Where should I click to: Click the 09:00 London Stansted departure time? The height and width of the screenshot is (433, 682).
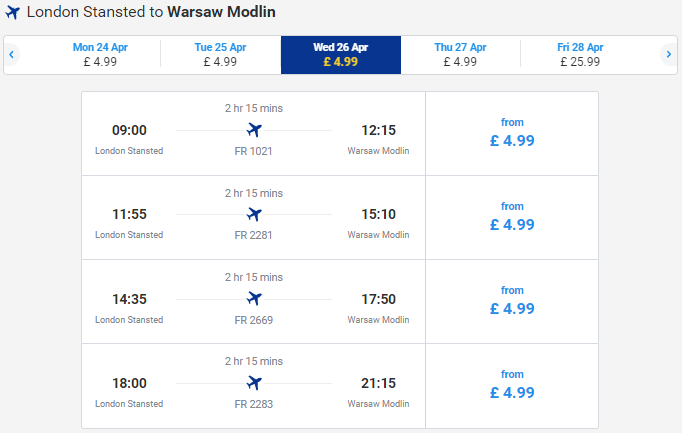coord(129,130)
